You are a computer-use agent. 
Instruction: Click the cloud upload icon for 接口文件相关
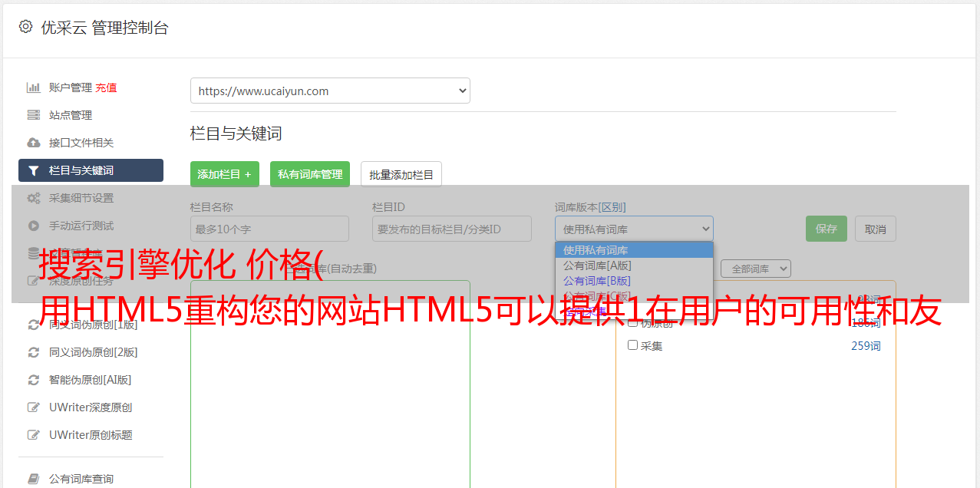(x=34, y=143)
